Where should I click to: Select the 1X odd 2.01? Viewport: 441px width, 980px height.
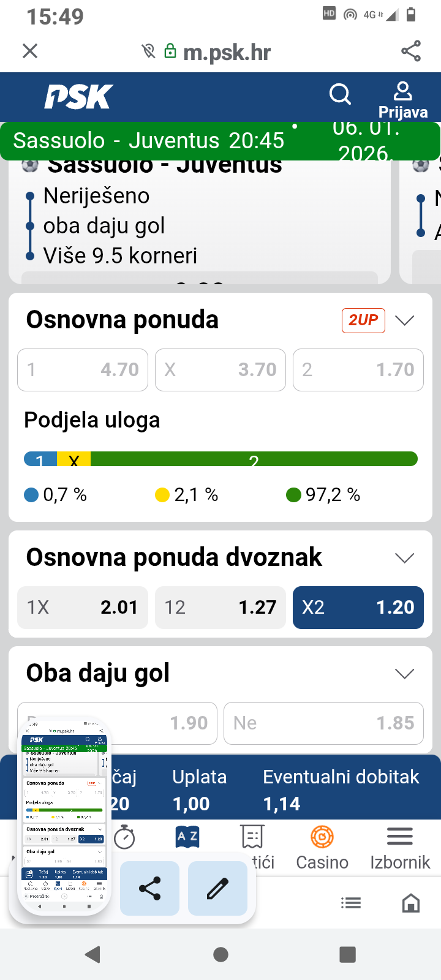[83, 608]
